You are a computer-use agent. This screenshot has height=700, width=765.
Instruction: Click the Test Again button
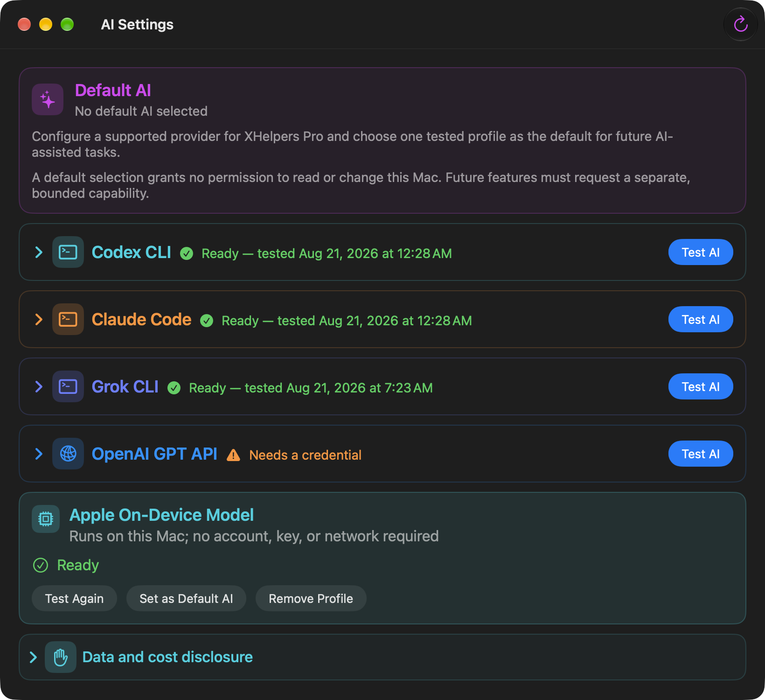pyautogui.click(x=74, y=598)
